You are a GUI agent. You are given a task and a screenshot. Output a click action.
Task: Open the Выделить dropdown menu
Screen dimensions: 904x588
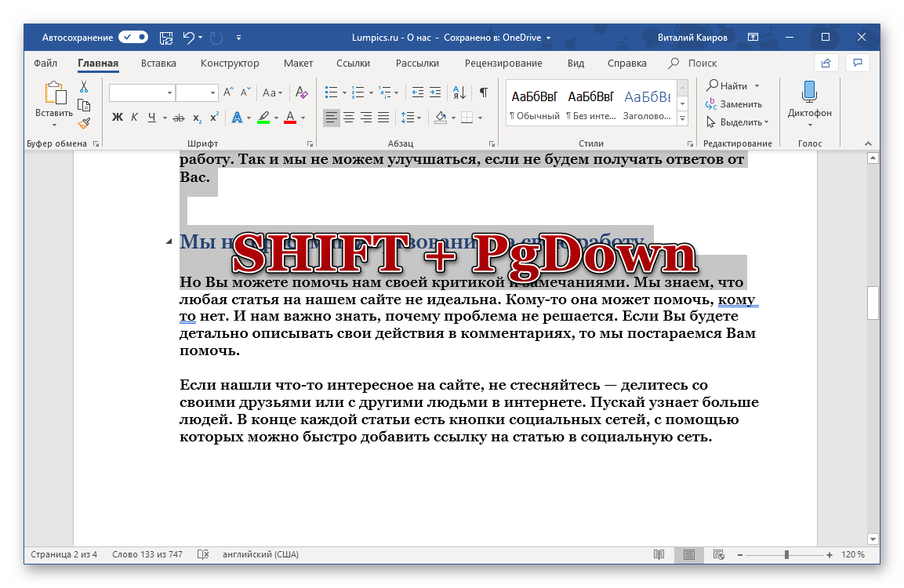pyautogui.click(x=738, y=122)
